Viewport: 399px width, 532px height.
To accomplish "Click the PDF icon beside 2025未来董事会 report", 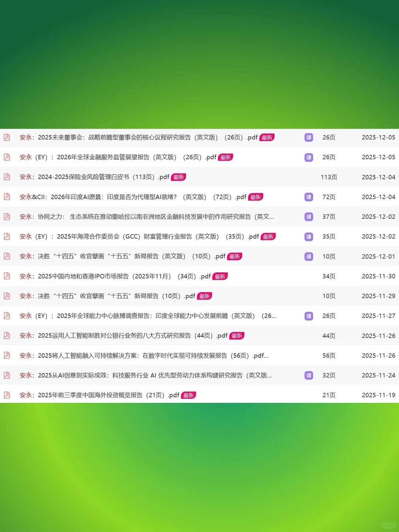I will tap(7, 137).
